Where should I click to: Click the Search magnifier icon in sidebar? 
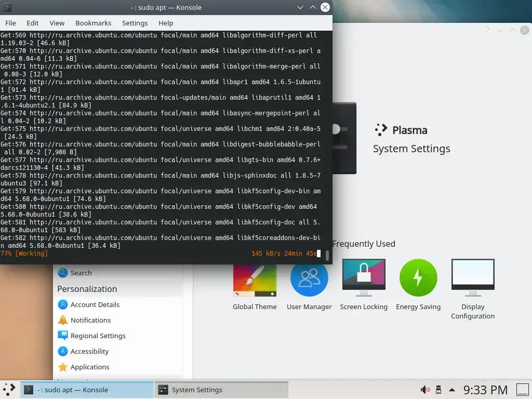tap(63, 273)
